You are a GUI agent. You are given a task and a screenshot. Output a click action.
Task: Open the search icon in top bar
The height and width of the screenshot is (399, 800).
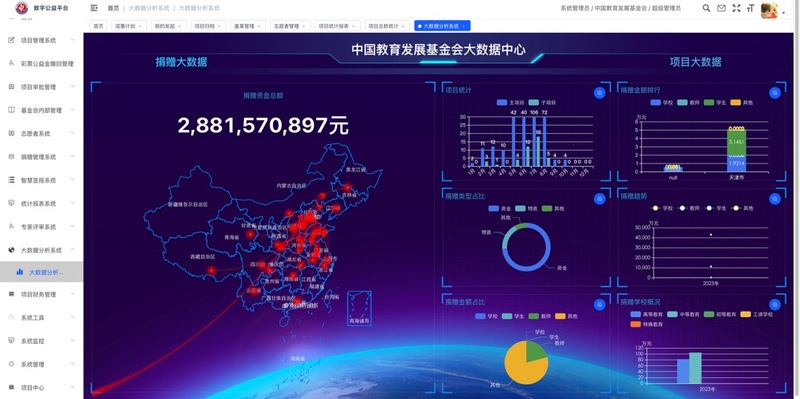click(x=706, y=8)
